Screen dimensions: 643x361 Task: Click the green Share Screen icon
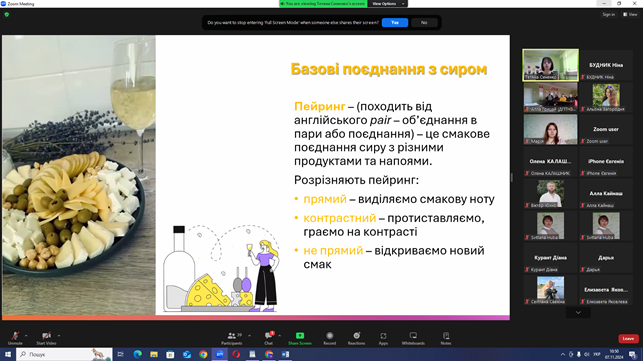(300, 336)
